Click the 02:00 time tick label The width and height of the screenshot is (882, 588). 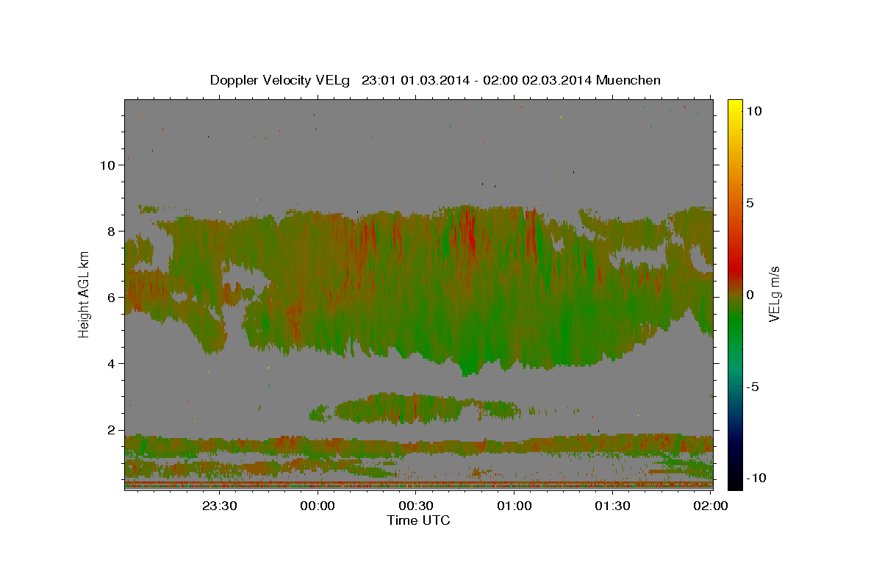coord(710,506)
